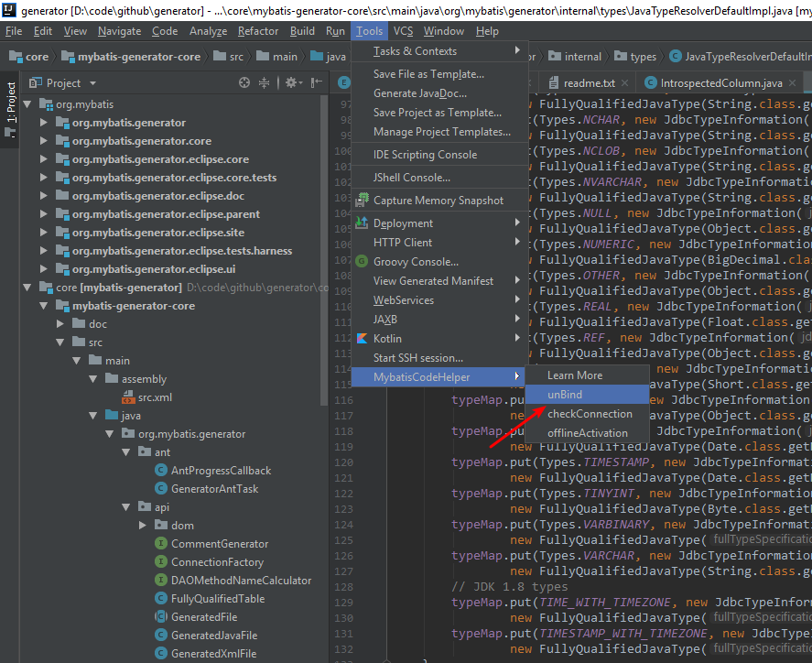Viewport: 812px width, 663px height.
Task: Click the JavaTypeResolverDefaultImpl breadcrumb class icon
Action: click(x=675, y=57)
